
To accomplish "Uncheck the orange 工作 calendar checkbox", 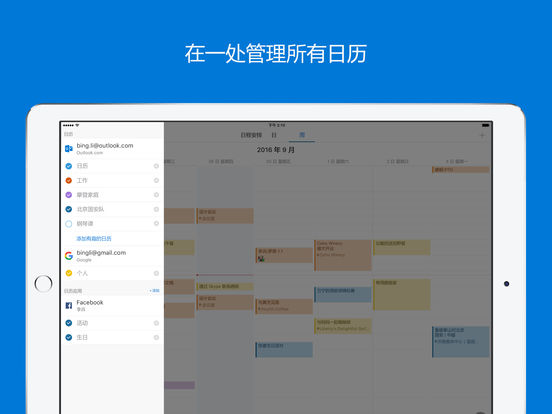I will click(69, 180).
